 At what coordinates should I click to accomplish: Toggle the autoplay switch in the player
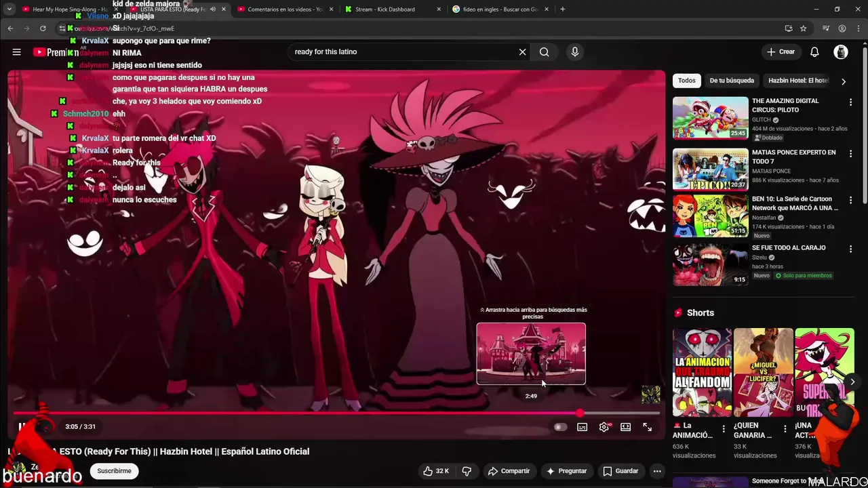point(559,427)
